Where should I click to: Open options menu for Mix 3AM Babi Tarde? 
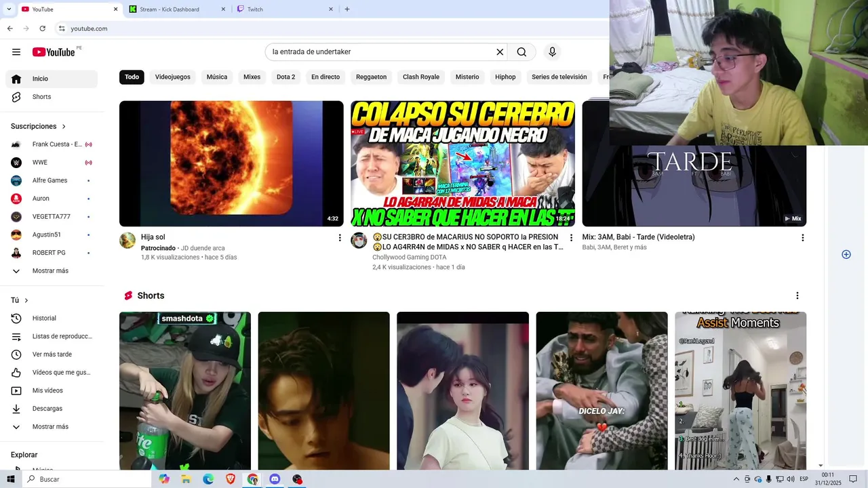(x=802, y=238)
